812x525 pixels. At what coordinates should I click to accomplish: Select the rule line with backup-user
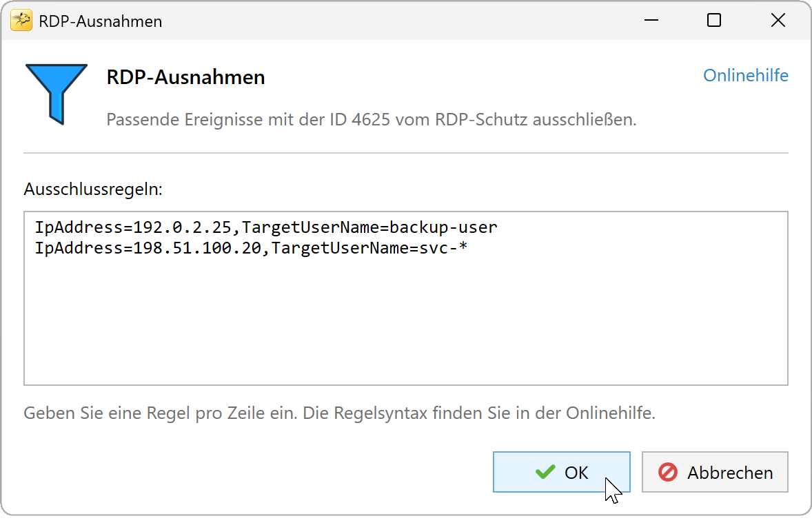point(266,227)
